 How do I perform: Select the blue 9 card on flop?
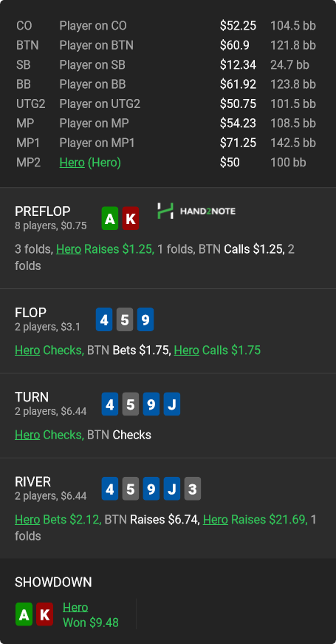click(145, 319)
